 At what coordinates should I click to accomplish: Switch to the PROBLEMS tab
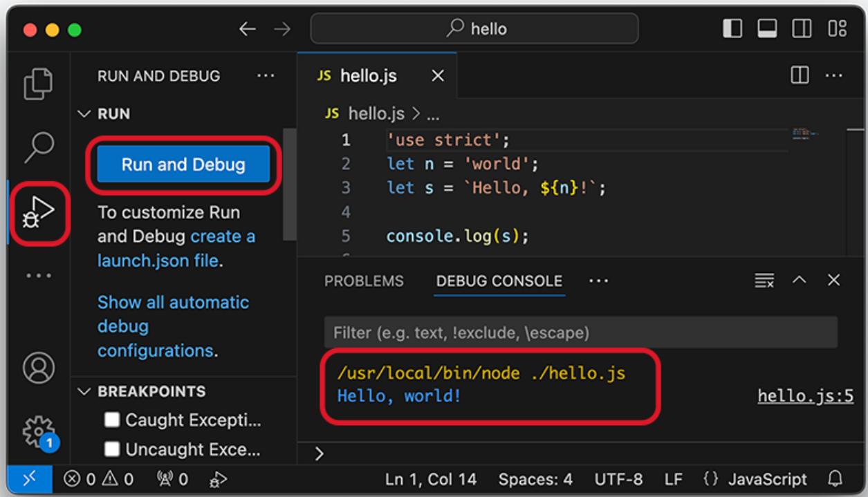(x=364, y=281)
